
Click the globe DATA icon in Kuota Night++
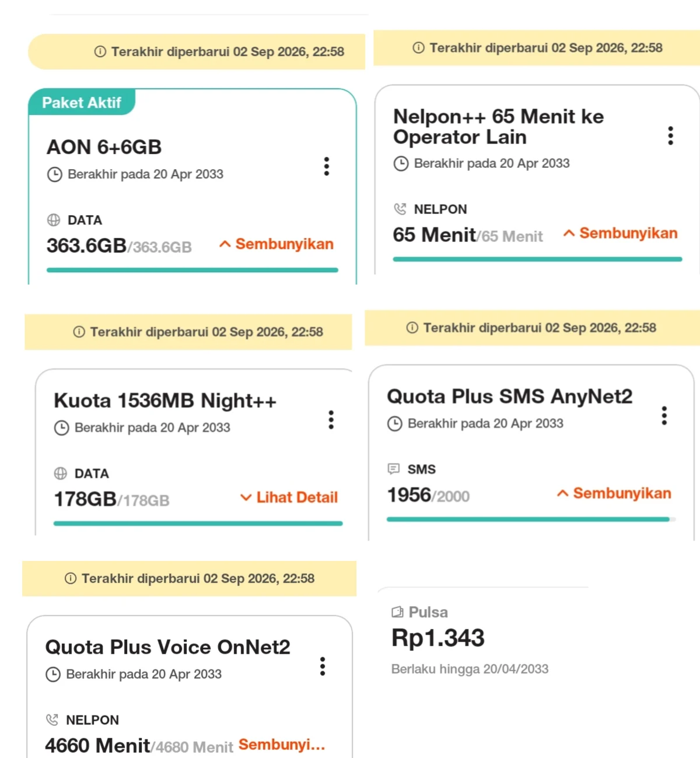61,473
